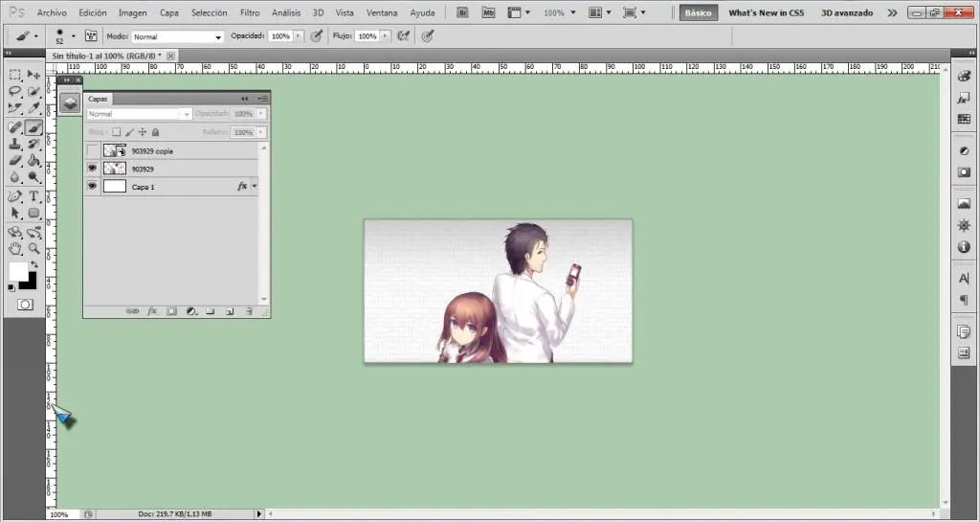Select the 3D Object Rotate tool

(x=15, y=233)
